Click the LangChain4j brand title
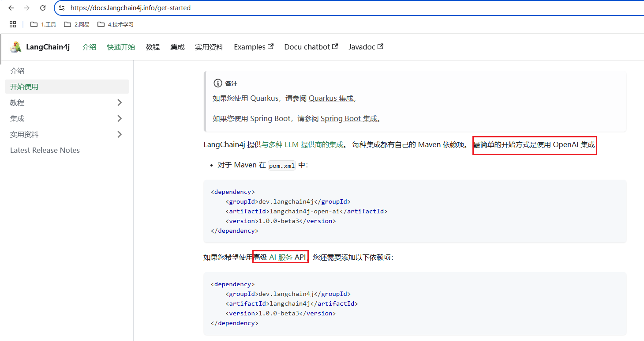644x341 pixels. (48, 47)
